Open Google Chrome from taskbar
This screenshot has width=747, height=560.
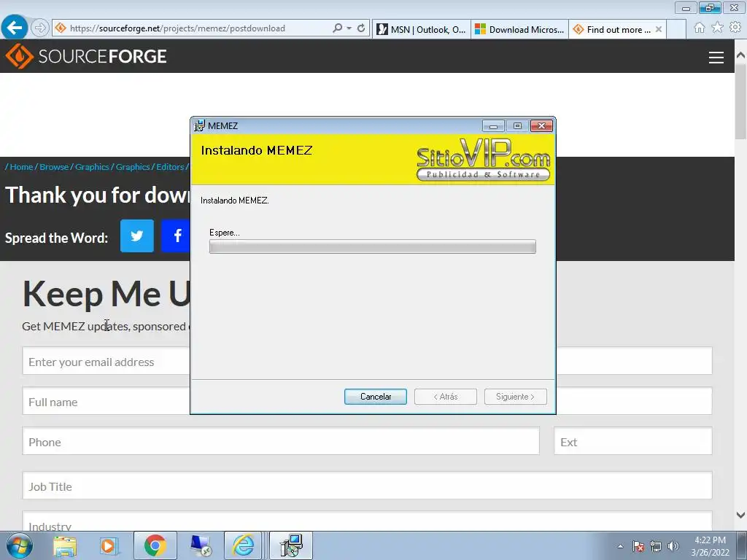coord(155,545)
